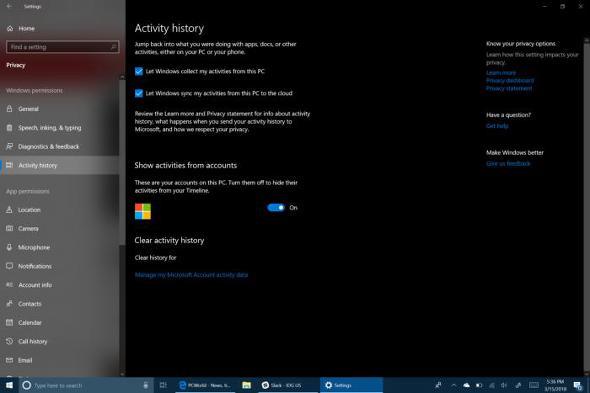Click the Microsoft account logo
The image size is (590, 393).
(143, 211)
